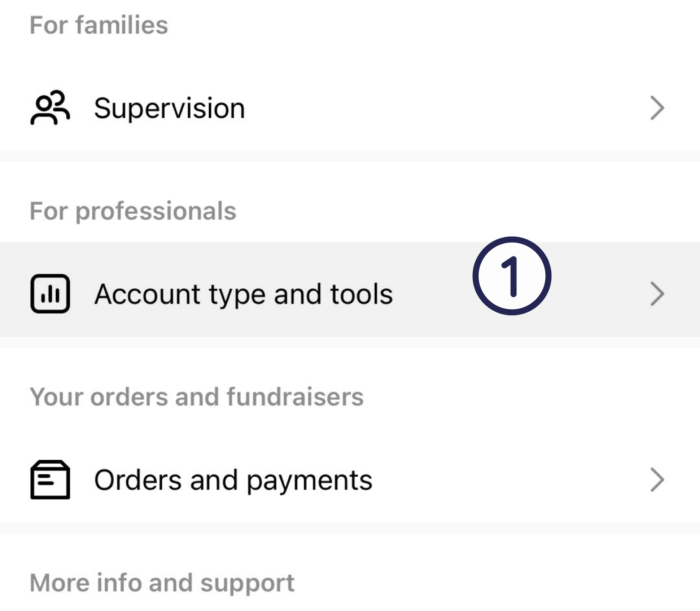Image resolution: width=700 pixels, height=611 pixels.
Task: Select More info and support header
Action: tap(162, 583)
